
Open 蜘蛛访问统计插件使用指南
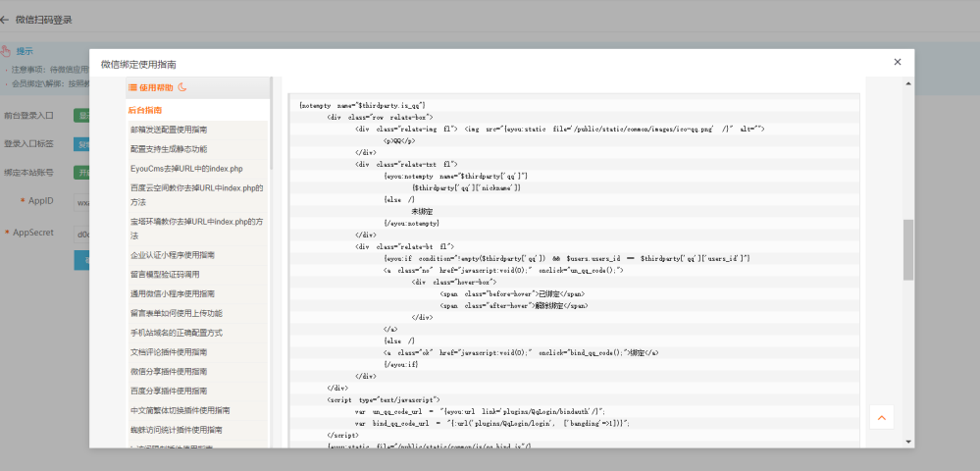coord(177,431)
